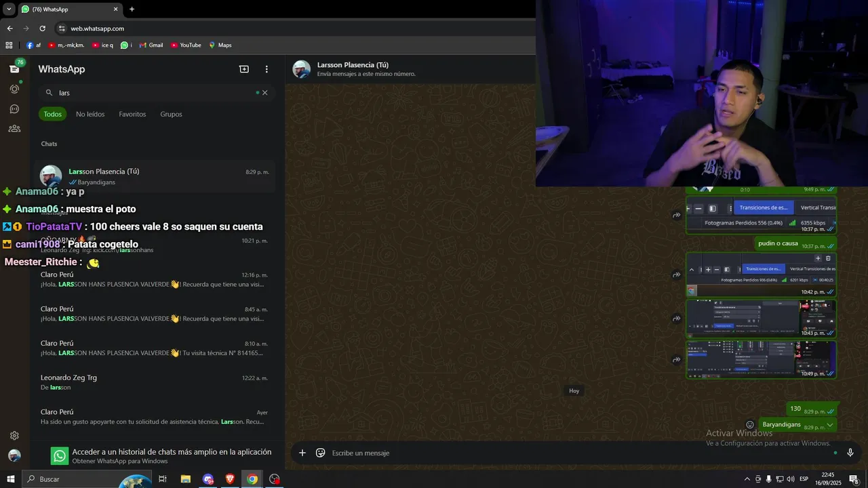This screenshot has height=488, width=868.
Task: Open File Explorer from the taskbar
Action: (x=185, y=479)
